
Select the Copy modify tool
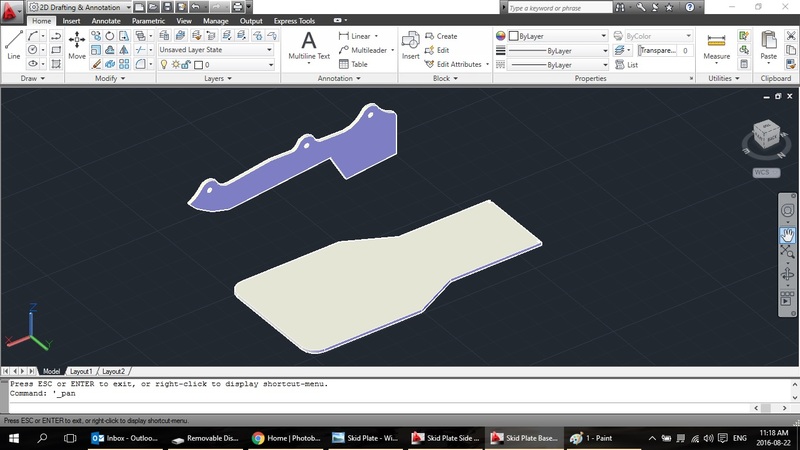tap(96, 36)
